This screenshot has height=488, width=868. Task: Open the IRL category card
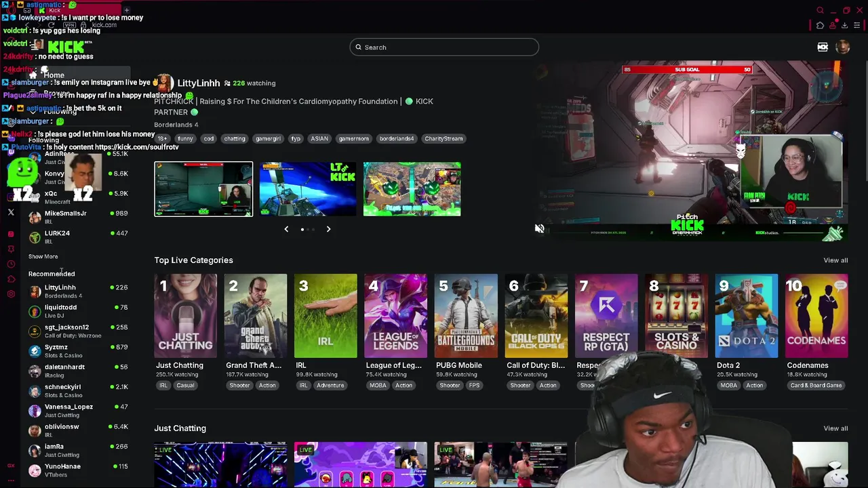(325, 316)
